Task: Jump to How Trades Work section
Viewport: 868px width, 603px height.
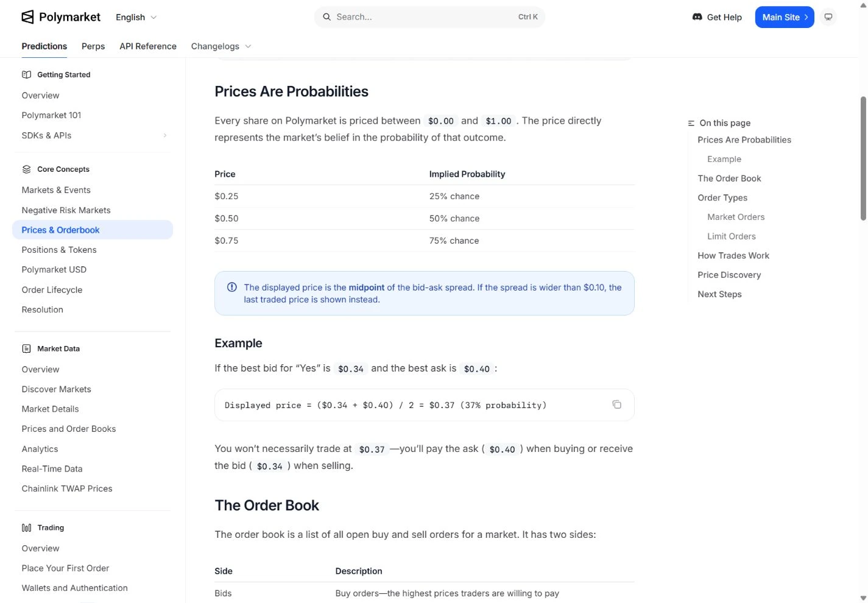Action: point(733,256)
